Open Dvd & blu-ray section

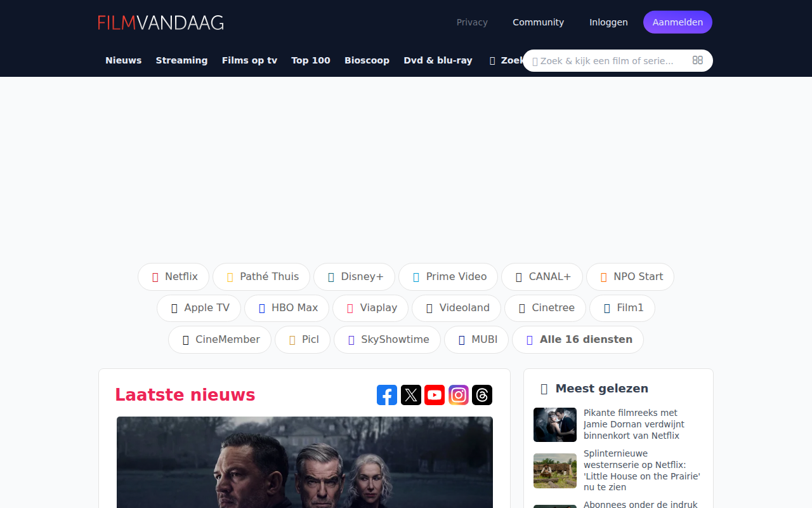click(438, 60)
